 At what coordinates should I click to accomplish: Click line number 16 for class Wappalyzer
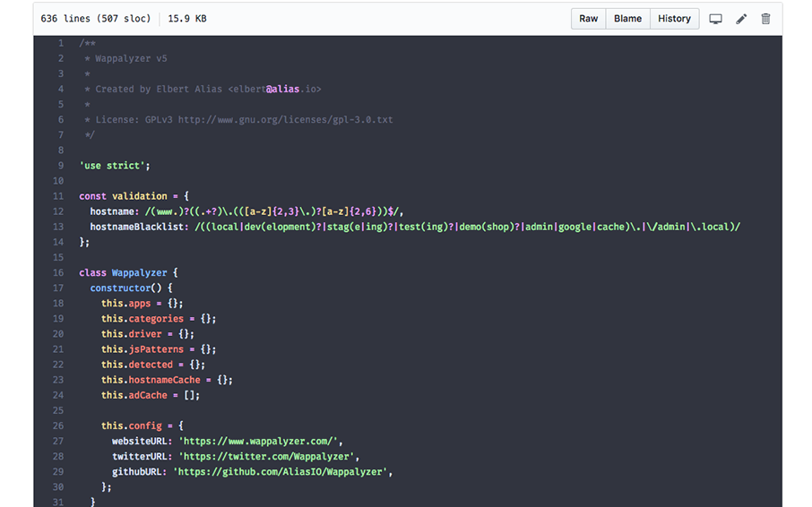pyautogui.click(x=58, y=272)
